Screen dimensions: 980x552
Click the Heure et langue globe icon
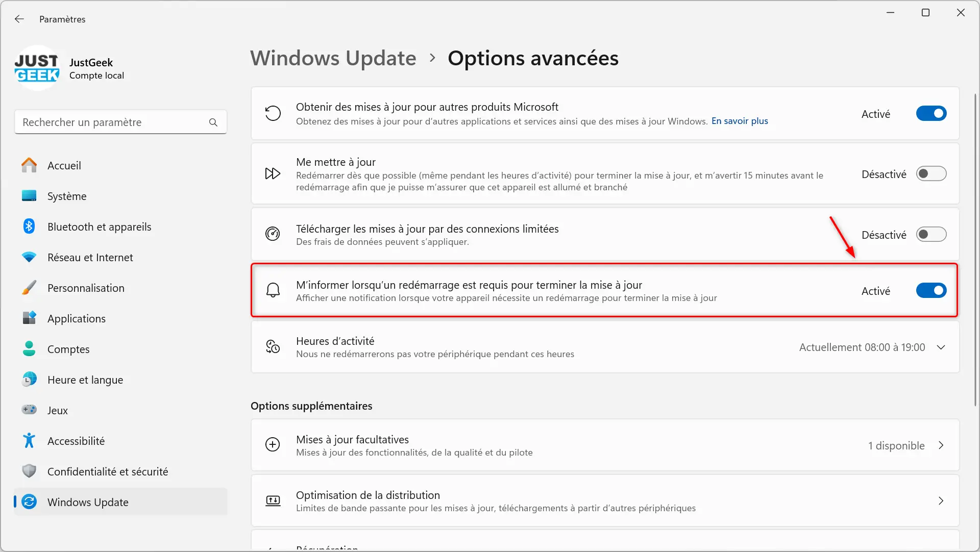tap(29, 380)
